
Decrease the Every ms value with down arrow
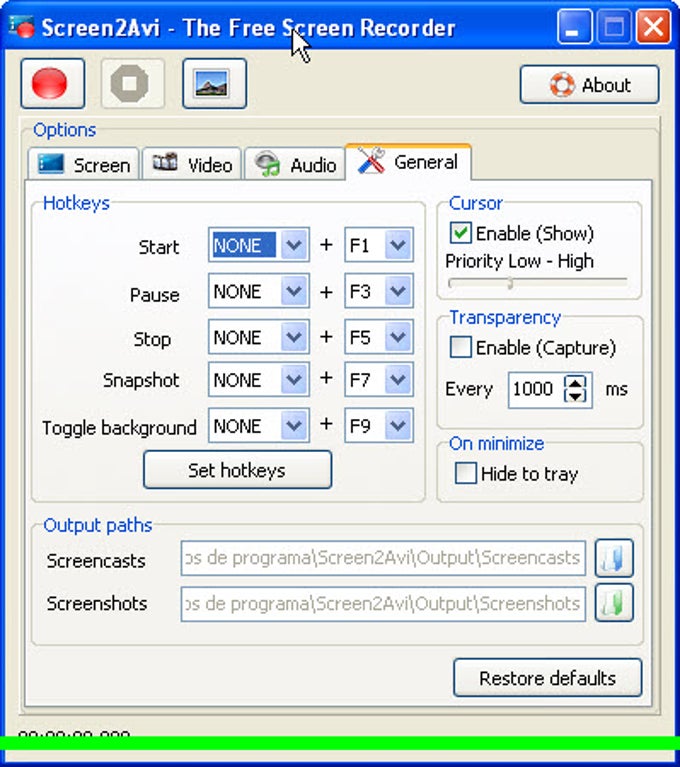(x=575, y=396)
